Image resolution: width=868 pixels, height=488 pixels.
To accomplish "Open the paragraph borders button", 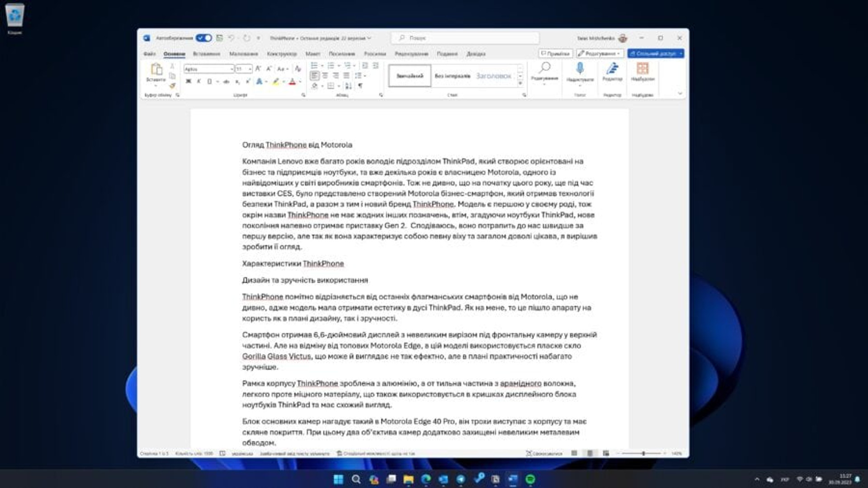I will 330,86.
